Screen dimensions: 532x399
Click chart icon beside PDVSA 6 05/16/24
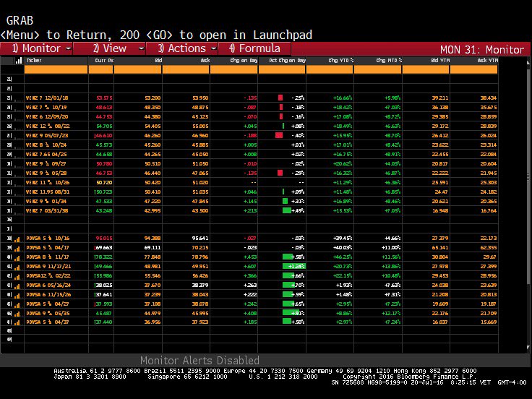pos(17,286)
